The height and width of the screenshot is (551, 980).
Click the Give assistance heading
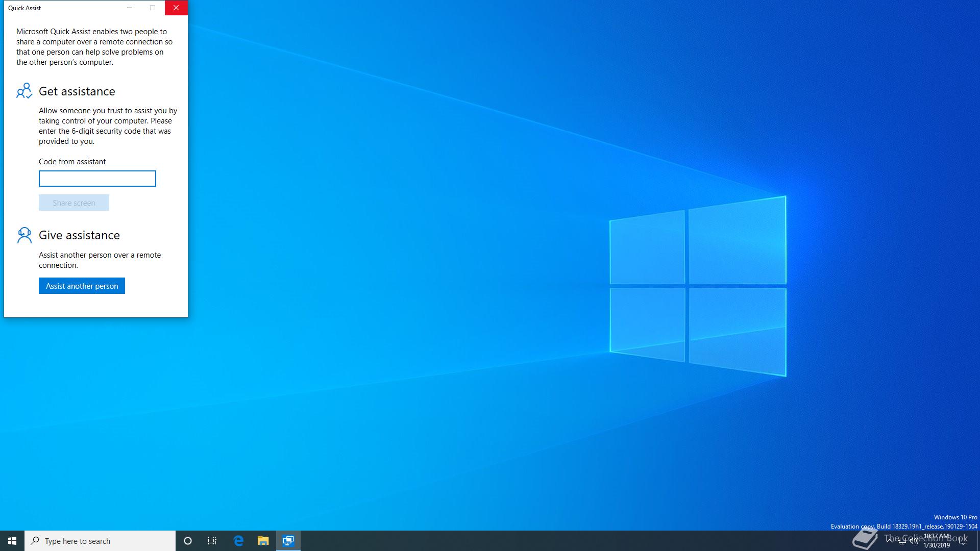[x=79, y=235]
